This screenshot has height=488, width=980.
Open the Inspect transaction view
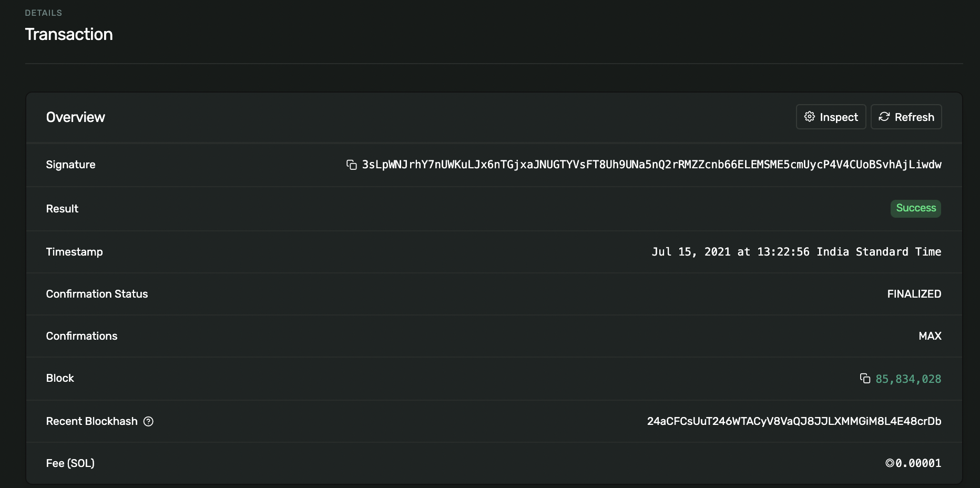pos(831,117)
